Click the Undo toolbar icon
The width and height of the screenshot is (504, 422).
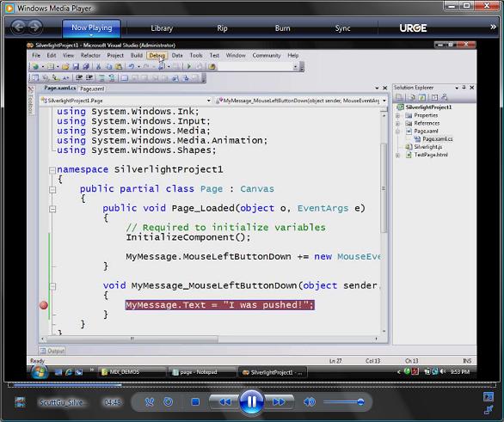pyautogui.click(x=132, y=67)
